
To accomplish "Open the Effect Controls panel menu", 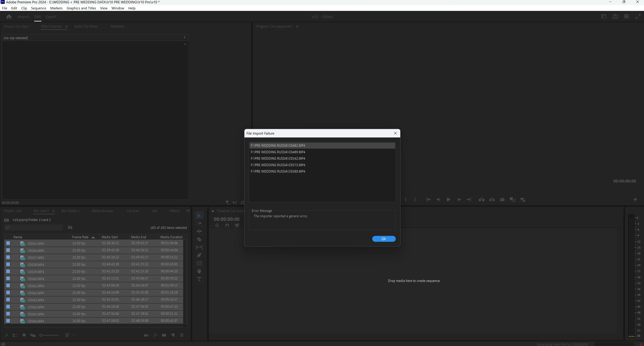I will coord(66,27).
